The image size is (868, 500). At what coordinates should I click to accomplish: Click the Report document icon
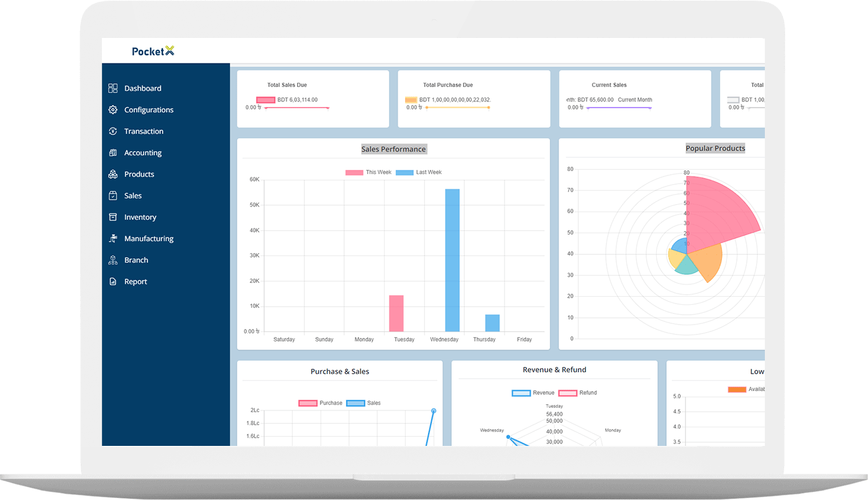tap(112, 282)
